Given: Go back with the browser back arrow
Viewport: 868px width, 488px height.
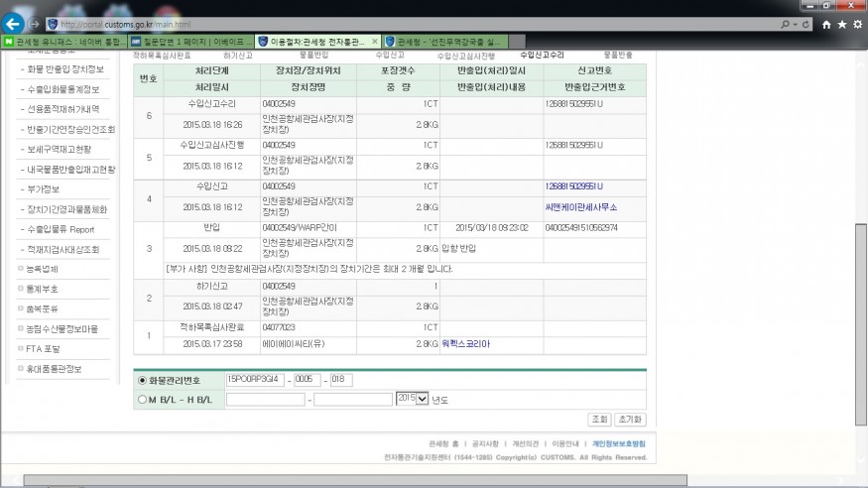Looking at the screenshot, I should coord(12,24).
